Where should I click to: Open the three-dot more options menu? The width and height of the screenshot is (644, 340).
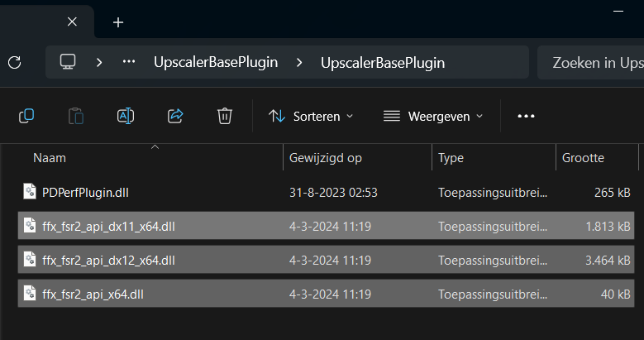526,116
